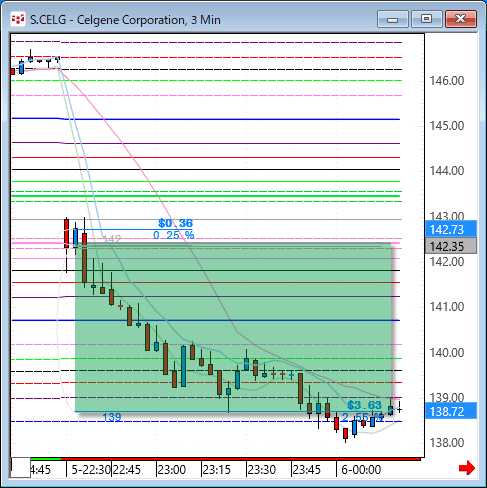Image resolution: width=487 pixels, height=488 pixels.
Task: Click the 5-22:30 time axis label
Action: pyautogui.click(x=91, y=470)
